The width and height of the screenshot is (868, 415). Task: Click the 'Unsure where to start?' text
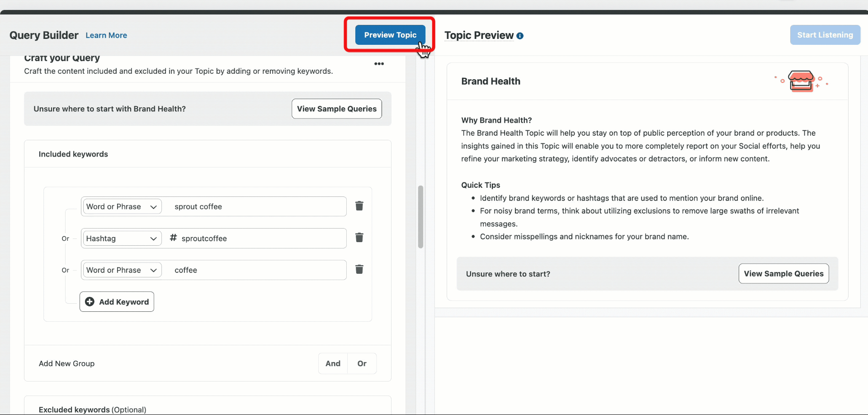(x=508, y=274)
